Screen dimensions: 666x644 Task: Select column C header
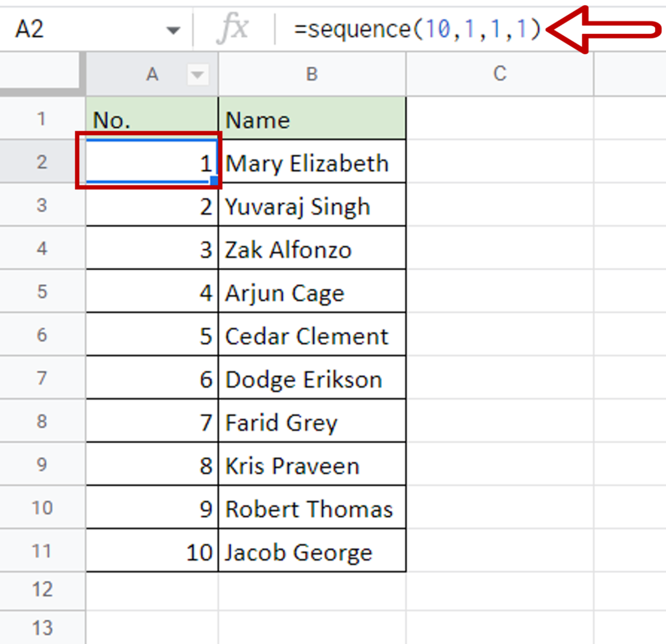(x=500, y=74)
